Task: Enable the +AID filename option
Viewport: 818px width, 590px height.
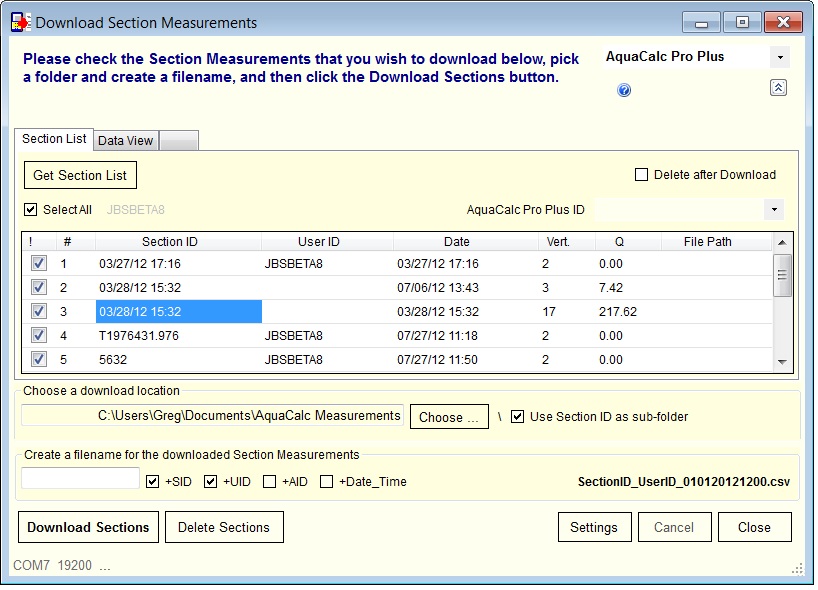Action: [269, 481]
